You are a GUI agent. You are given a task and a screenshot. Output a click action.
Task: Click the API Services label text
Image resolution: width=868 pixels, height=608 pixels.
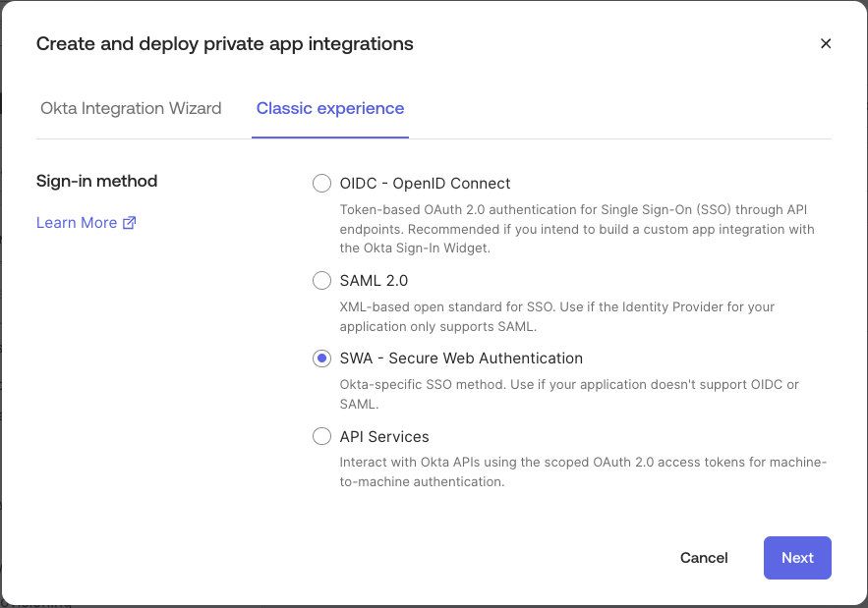tap(384, 436)
